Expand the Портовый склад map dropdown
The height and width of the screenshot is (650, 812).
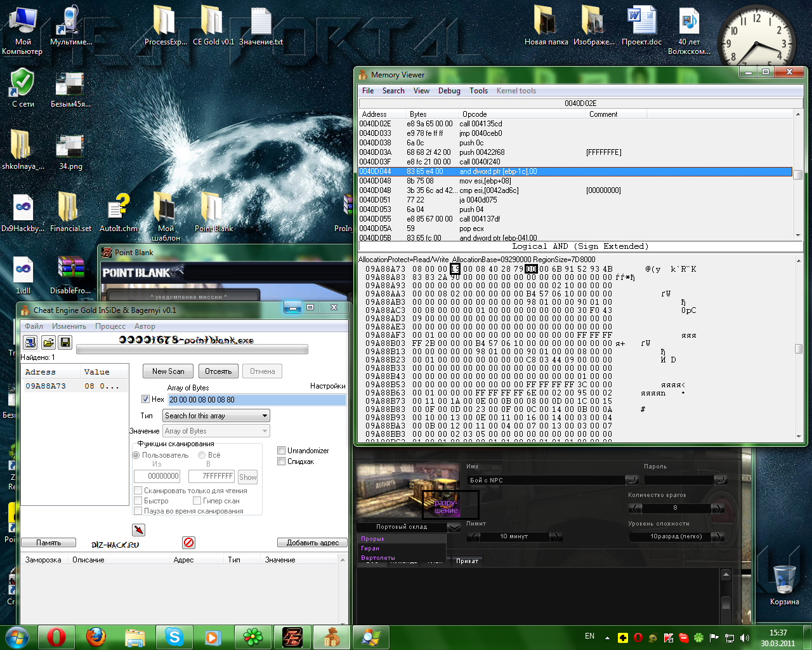[454, 527]
